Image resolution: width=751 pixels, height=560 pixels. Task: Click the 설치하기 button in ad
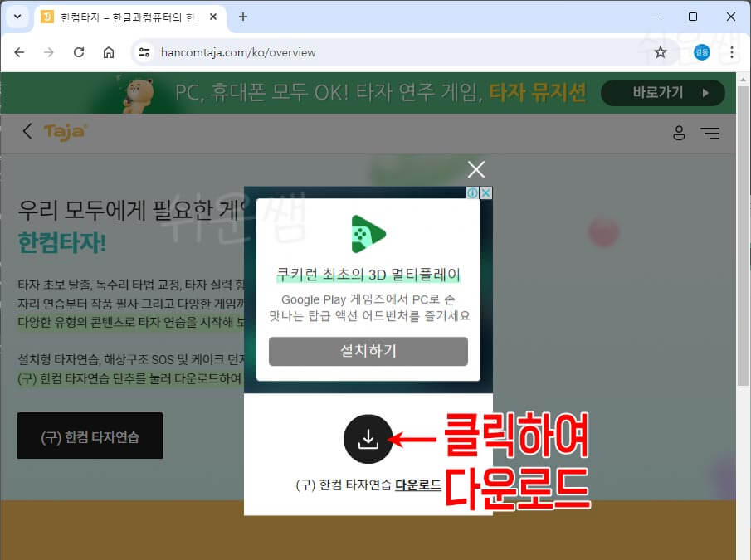coord(368,351)
